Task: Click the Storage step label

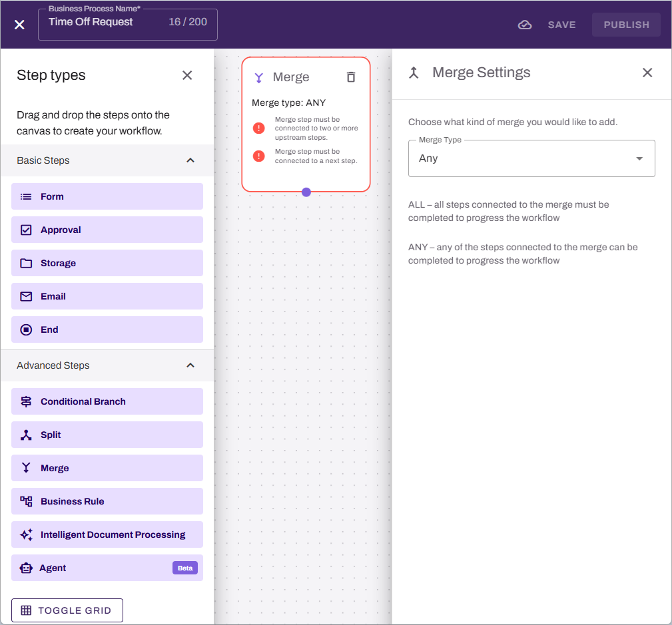Action: (x=59, y=263)
